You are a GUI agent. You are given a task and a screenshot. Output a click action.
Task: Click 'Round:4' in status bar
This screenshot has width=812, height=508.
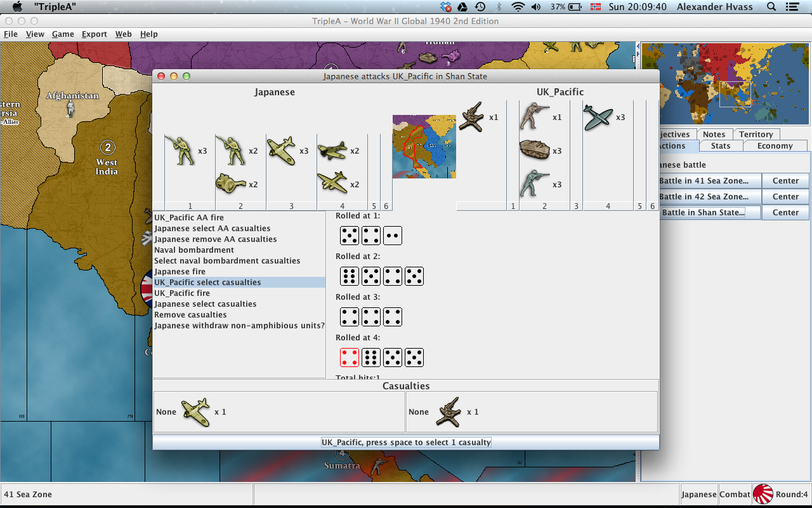tap(792, 494)
